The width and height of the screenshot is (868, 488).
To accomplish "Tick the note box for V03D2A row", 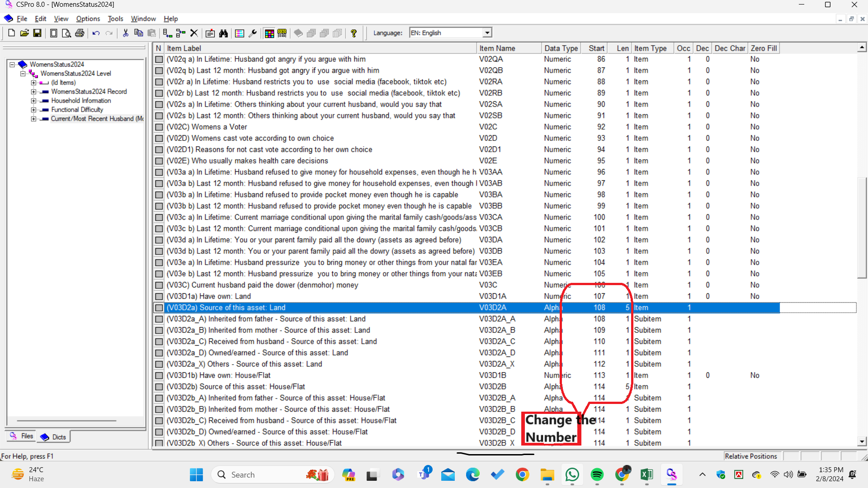I will [159, 308].
